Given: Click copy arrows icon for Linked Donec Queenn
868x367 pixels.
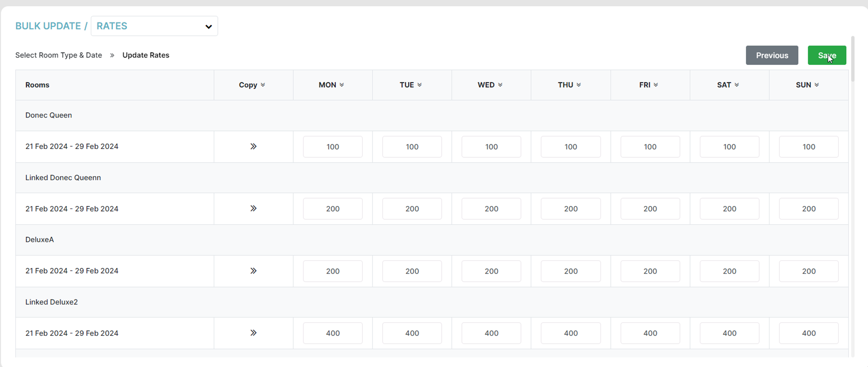Looking at the screenshot, I should (x=253, y=208).
